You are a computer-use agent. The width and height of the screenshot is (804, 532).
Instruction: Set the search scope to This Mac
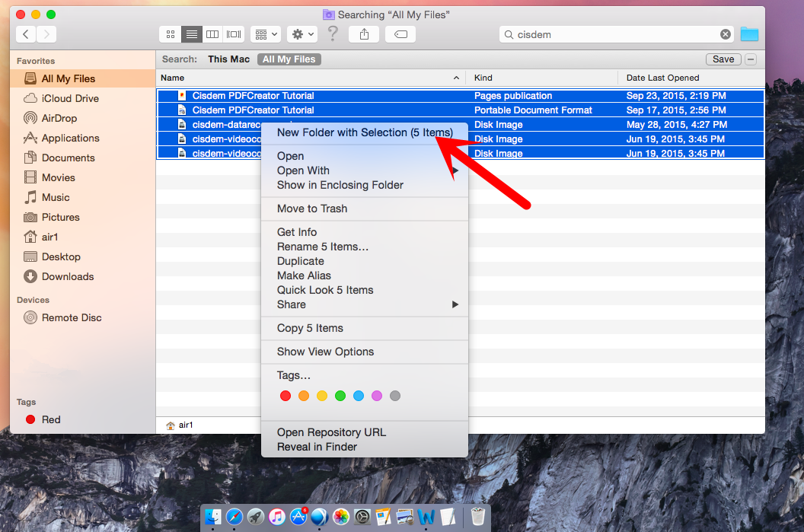click(x=228, y=59)
